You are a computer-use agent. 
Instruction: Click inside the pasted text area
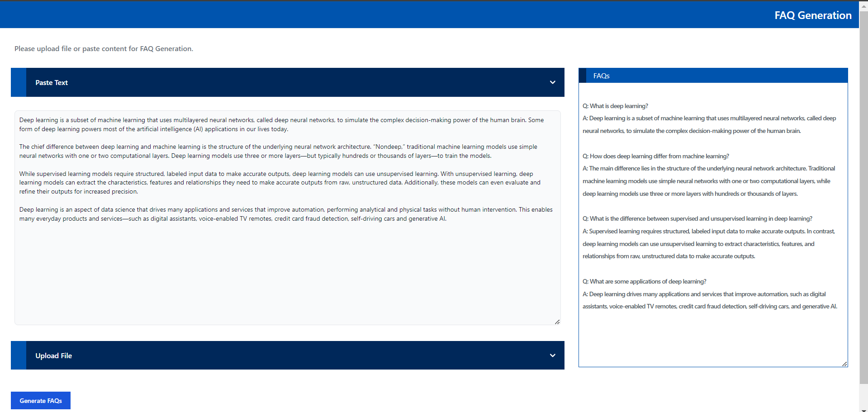tap(287, 217)
